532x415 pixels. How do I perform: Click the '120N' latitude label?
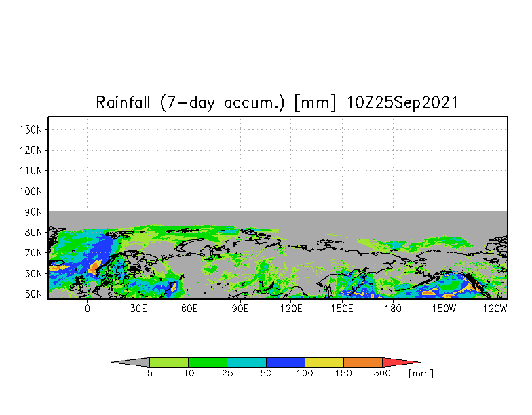pos(31,151)
